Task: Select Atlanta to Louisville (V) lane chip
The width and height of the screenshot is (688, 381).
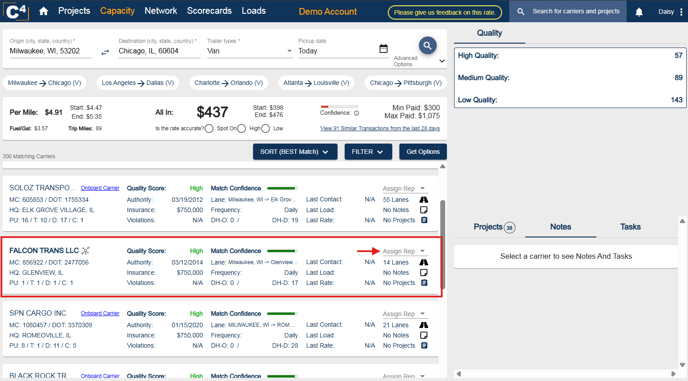Action: coord(316,83)
